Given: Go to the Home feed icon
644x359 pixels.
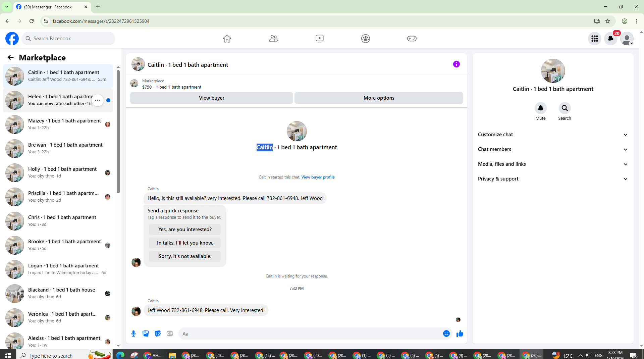Looking at the screenshot, I should (x=227, y=39).
